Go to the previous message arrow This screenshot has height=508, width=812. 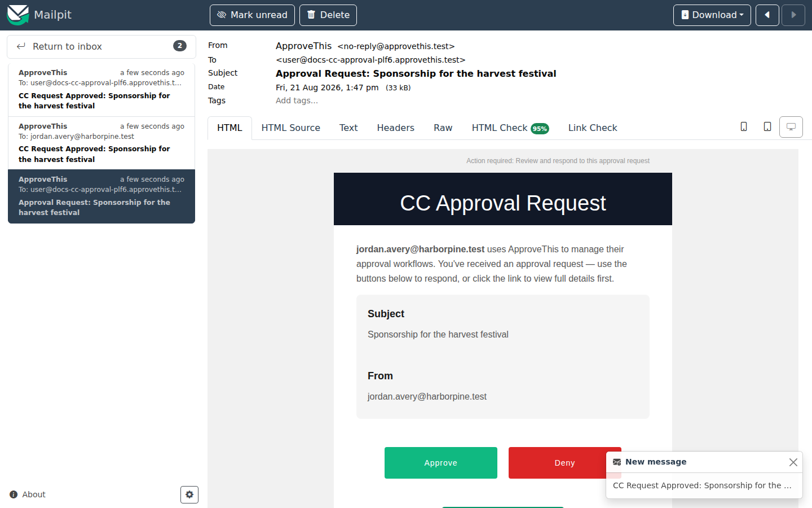coord(767,15)
